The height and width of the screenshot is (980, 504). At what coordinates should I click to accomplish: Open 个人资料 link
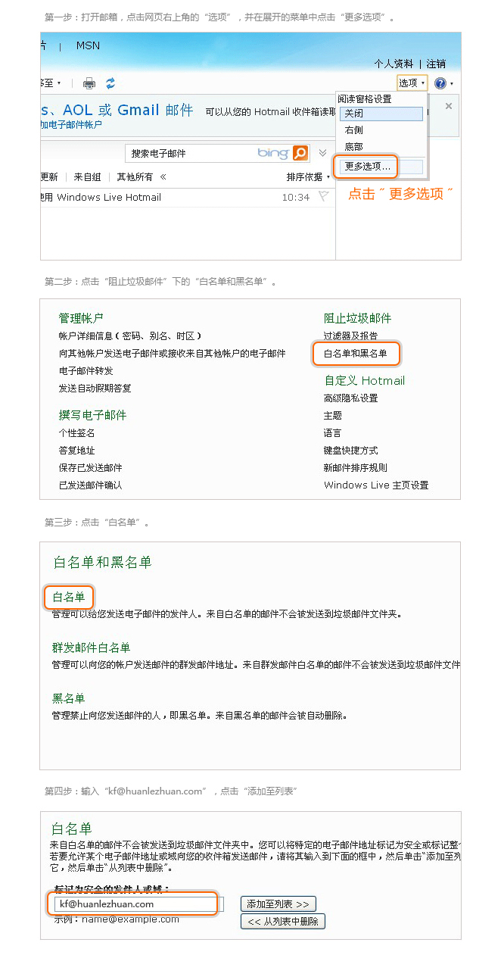[x=394, y=64]
